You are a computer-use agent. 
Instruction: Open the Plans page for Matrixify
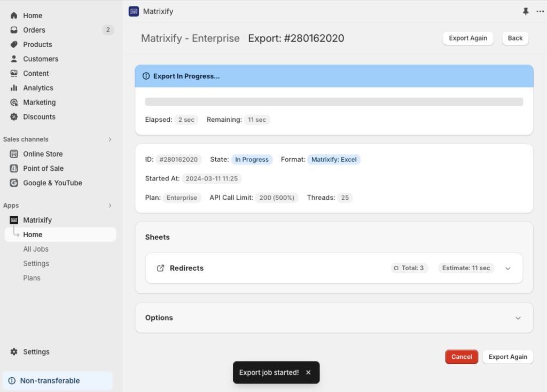tap(32, 278)
